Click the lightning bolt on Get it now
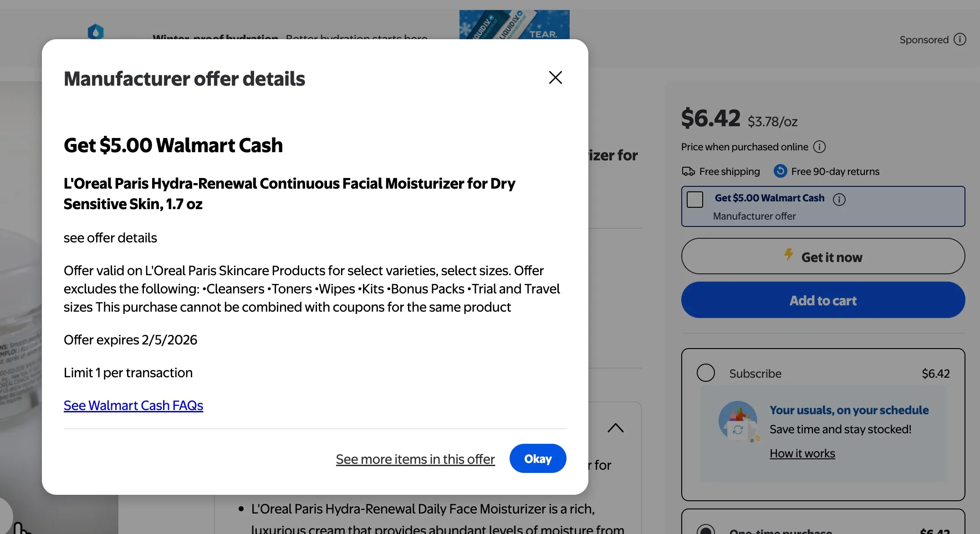 coord(788,256)
